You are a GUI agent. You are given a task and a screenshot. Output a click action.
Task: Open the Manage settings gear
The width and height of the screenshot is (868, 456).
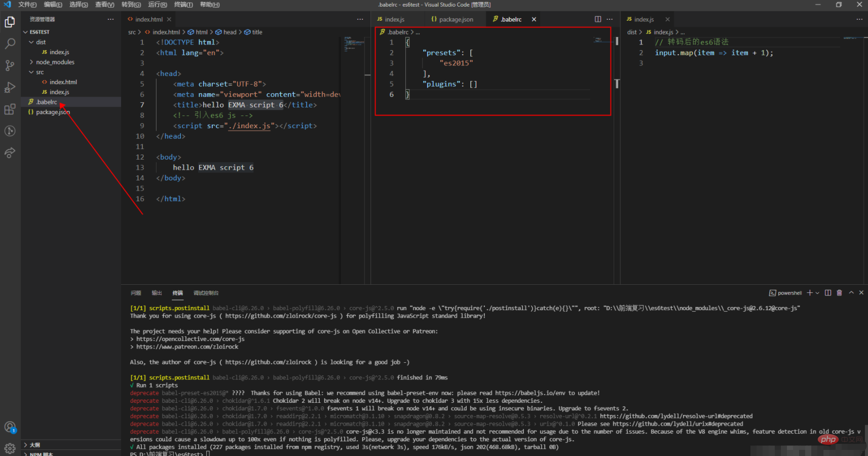pyautogui.click(x=10, y=448)
